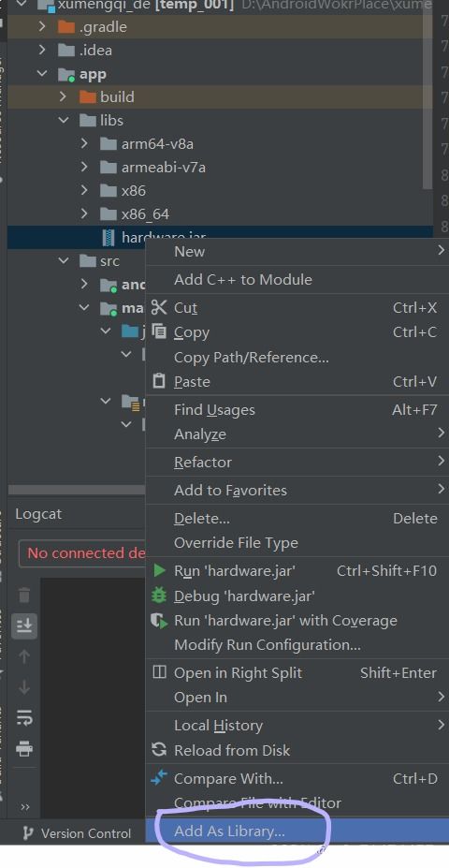The height and width of the screenshot is (868, 449).
Task: Click the Logcat clear trash icon
Action: [24, 596]
